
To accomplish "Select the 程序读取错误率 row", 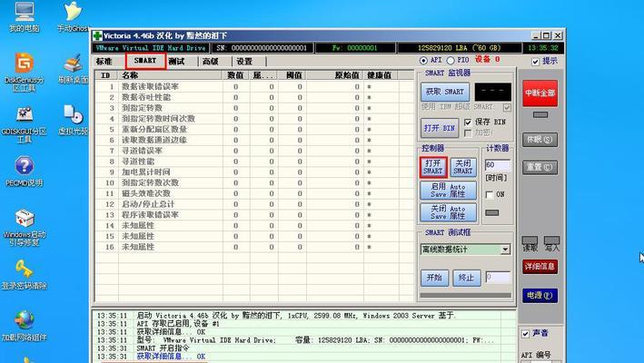I will pyautogui.click(x=253, y=214).
